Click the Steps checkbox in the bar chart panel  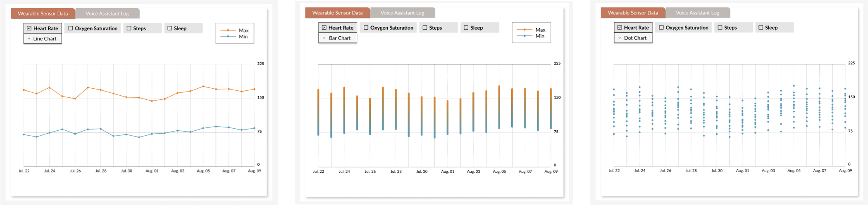pos(425,28)
